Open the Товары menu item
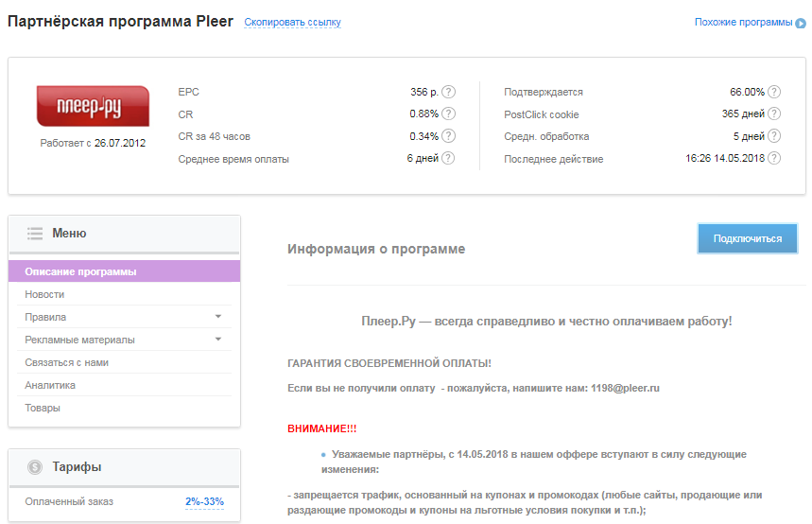Screen dimensions: 812x524 coord(124,408)
